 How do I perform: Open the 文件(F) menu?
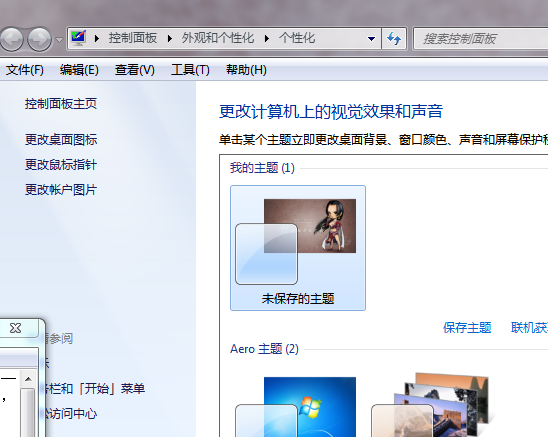tap(24, 70)
